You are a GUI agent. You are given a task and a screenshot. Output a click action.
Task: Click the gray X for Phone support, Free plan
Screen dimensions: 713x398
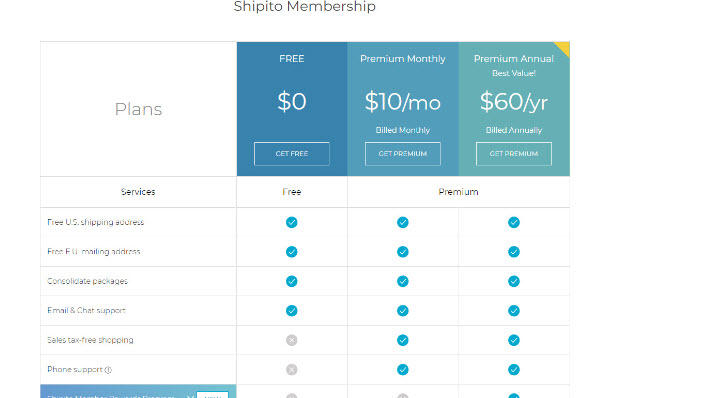(291, 369)
